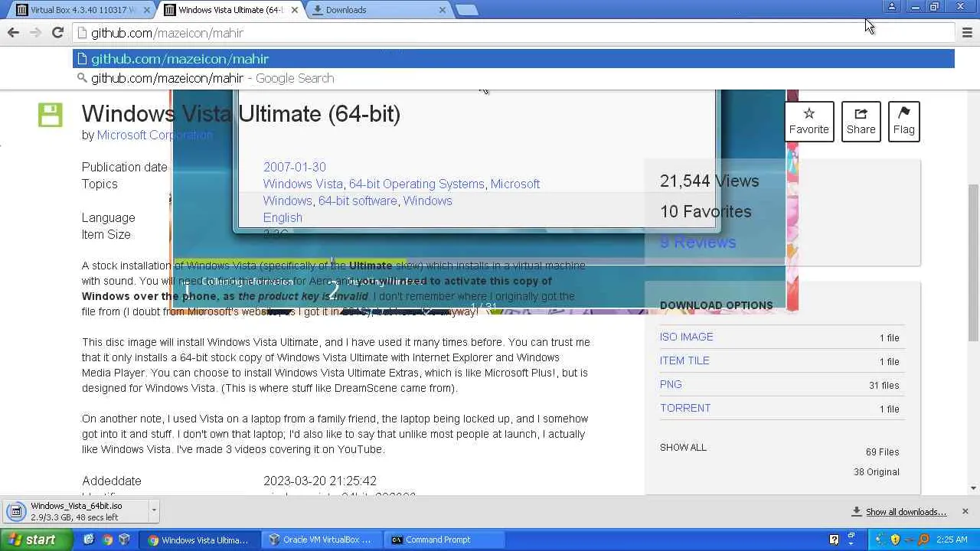Switch to the Command Prompt taskbar window
Viewport: 980px width, 551px height.
(x=444, y=540)
